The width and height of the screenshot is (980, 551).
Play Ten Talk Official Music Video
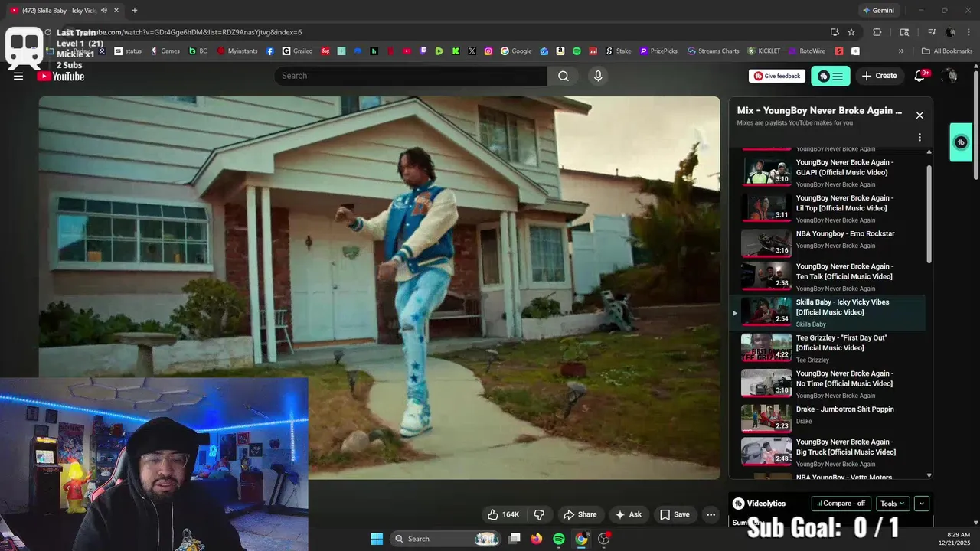(x=832, y=276)
